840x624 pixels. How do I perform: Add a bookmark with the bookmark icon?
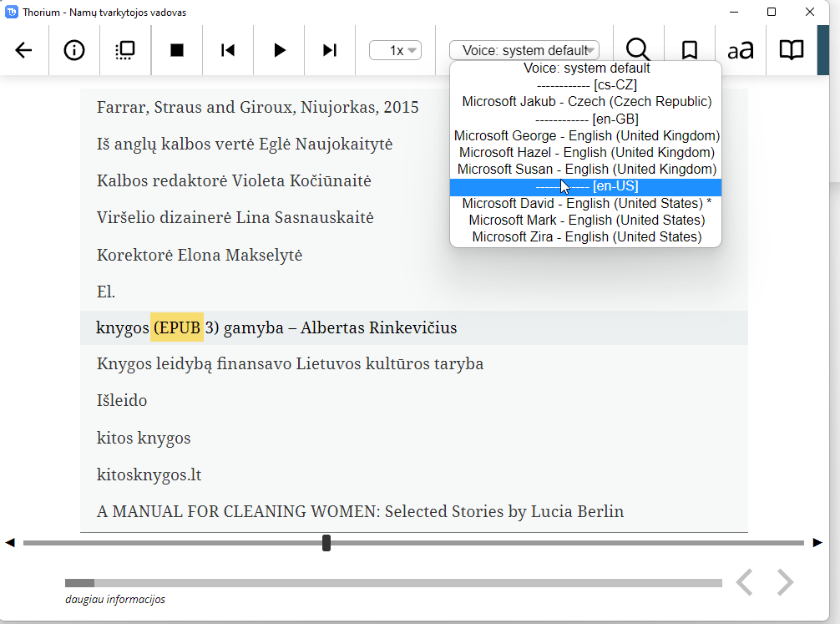tap(689, 49)
